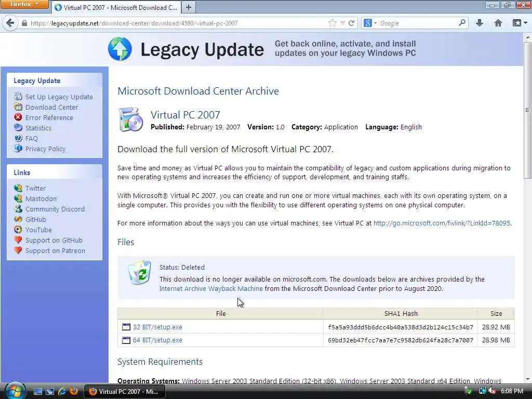Viewport: 532px width, 399px height.
Task: Open the Windows Start orb
Action: point(15,391)
